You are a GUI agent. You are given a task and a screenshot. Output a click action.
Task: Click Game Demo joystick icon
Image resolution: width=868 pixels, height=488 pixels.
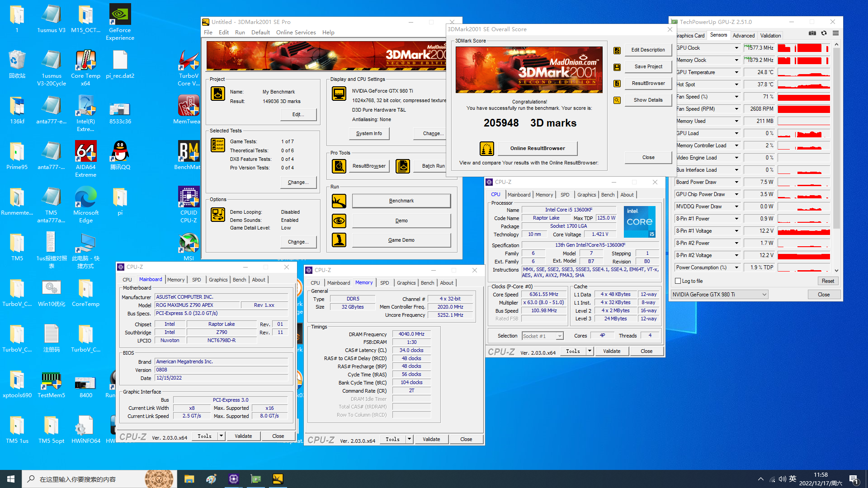[339, 240]
